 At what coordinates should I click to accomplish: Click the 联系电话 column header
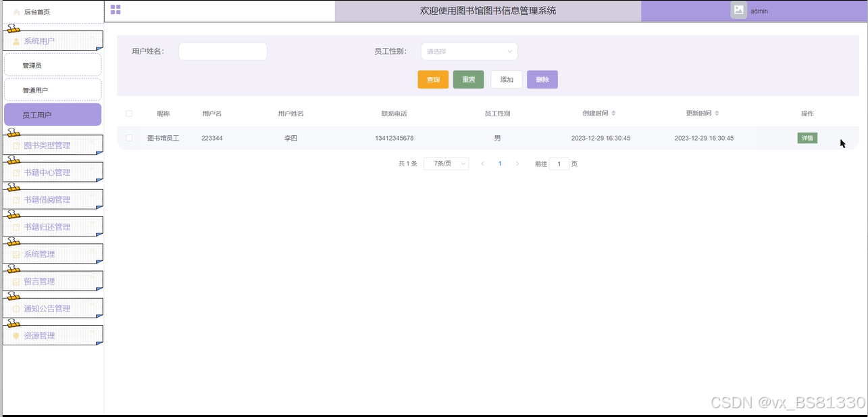[394, 114]
